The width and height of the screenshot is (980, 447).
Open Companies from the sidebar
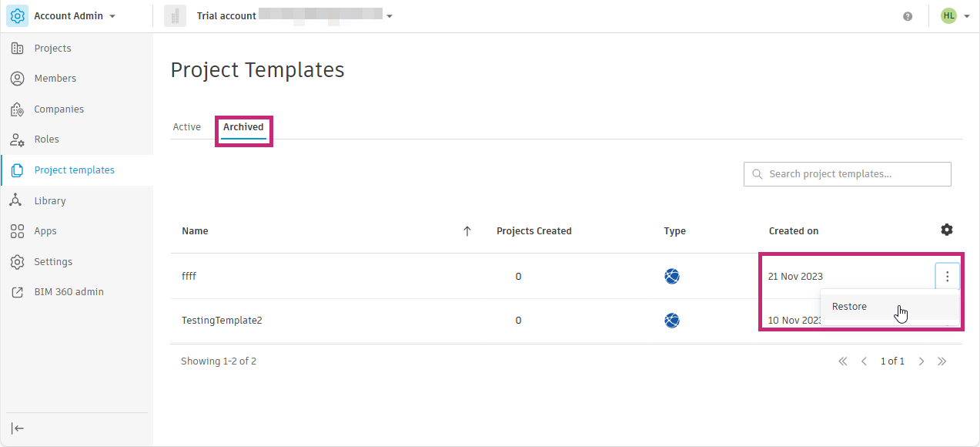[17, 109]
